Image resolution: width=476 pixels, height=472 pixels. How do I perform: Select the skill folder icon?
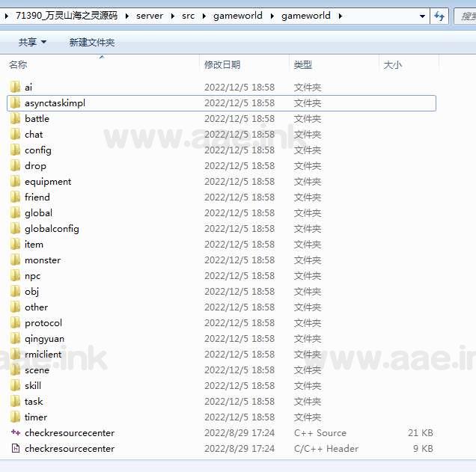pyautogui.click(x=15, y=385)
